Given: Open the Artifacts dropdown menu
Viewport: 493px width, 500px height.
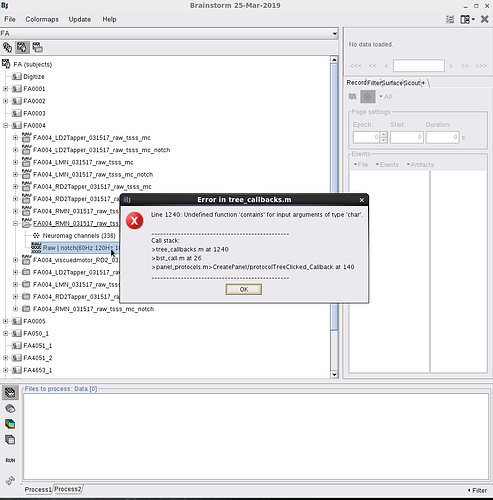Looking at the screenshot, I should coord(420,165).
